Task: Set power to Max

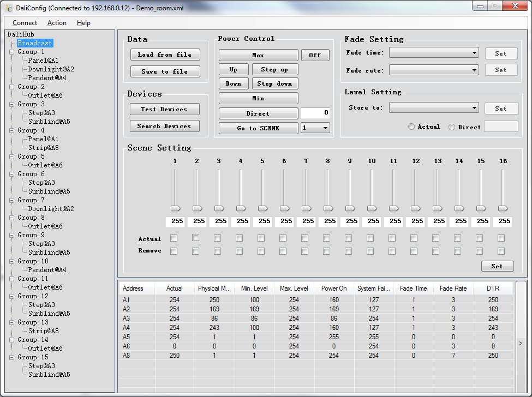Action: click(258, 55)
